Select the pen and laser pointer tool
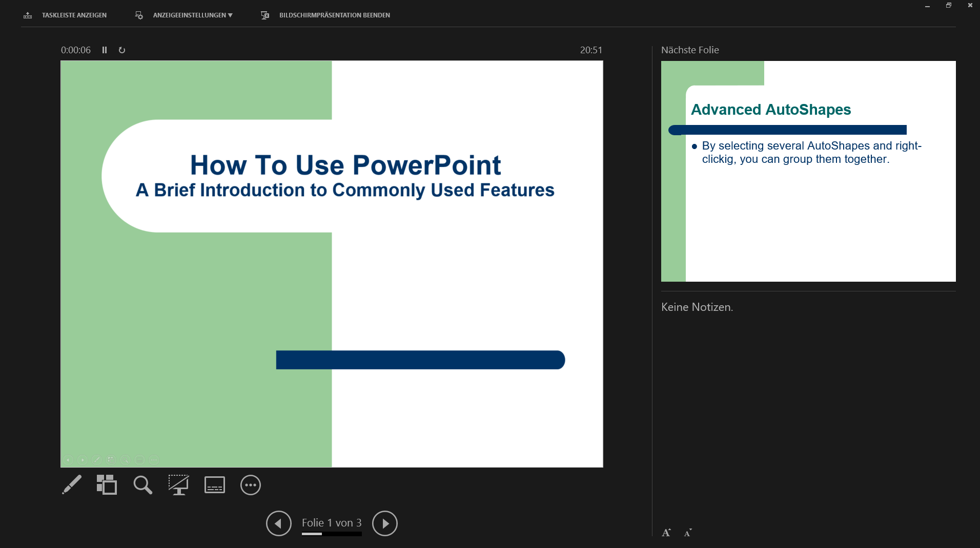Screen dimensions: 980x548 (x=72, y=484)
